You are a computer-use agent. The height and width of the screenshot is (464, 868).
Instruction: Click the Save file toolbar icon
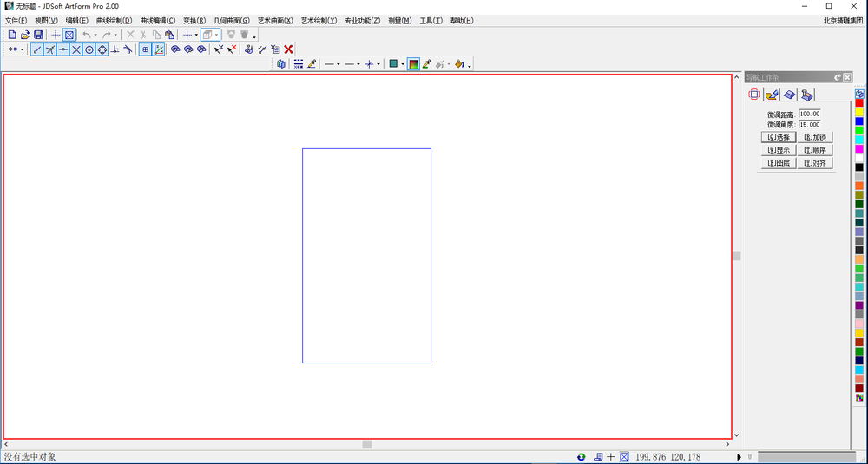[38, 35]
